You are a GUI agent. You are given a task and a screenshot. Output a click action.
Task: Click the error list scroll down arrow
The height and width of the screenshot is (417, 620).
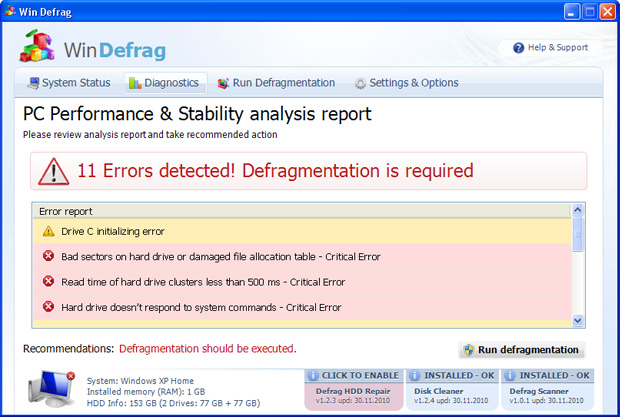click(578, 321)
